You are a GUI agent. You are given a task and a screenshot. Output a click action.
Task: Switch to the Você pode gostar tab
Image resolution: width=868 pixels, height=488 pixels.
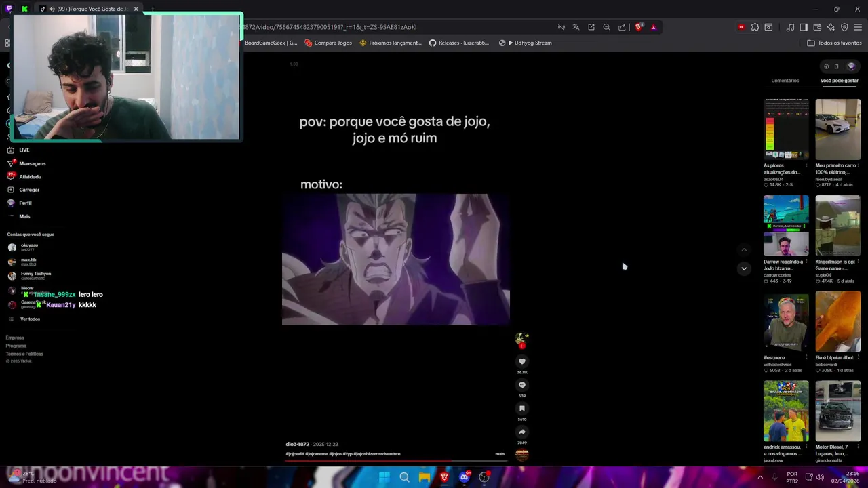pos(840,81)
